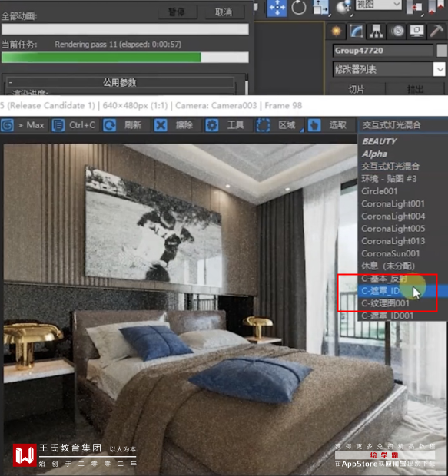
Task: Select 交互式灯光混合 list entry
Action: (390, 167)
